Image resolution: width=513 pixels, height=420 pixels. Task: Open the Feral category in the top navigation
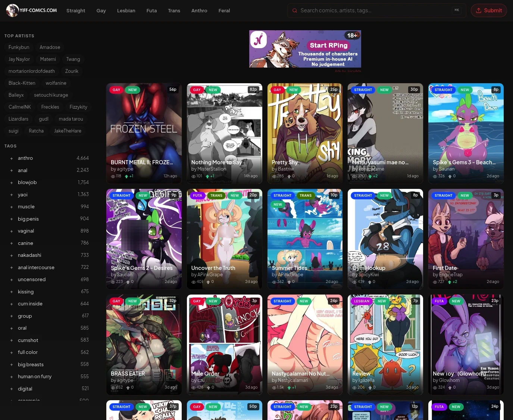224,10
